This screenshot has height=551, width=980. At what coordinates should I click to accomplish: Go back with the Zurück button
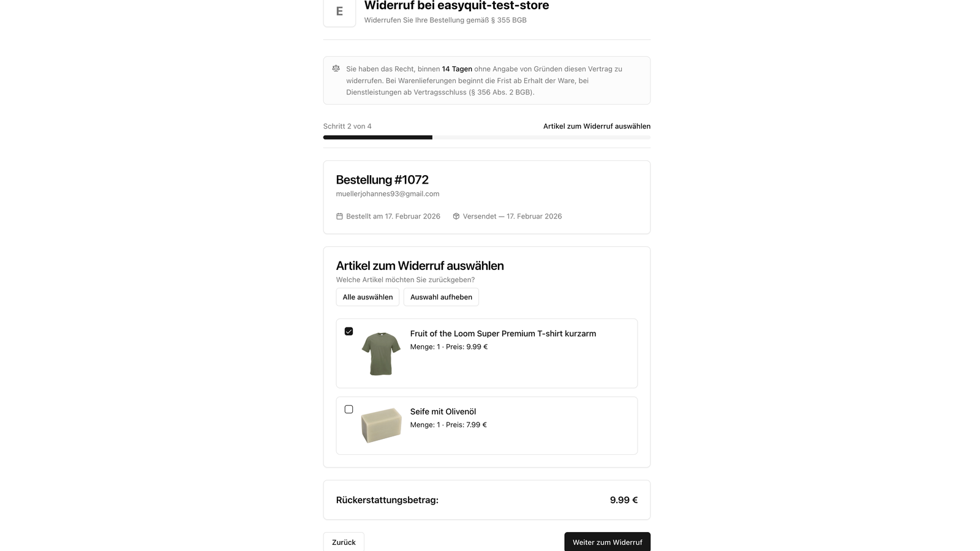point(344,542)
